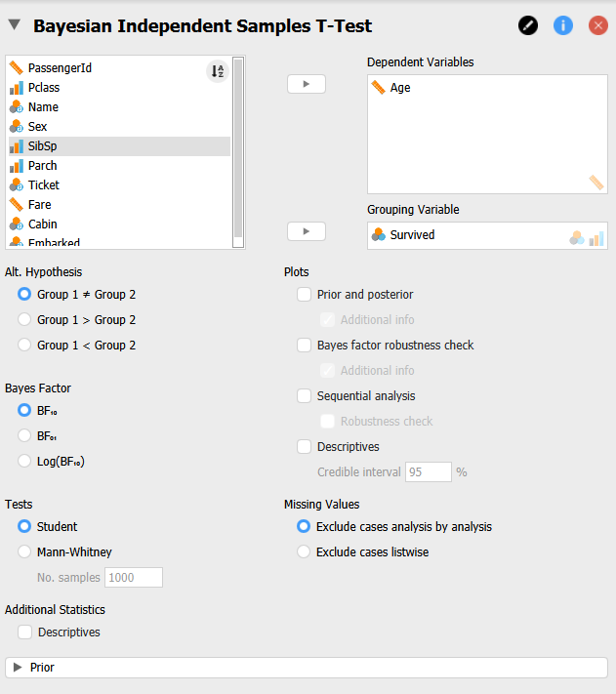
Task: Collapse the Bayesian Independent Samples T-Test panel
Action: pyautogui.click(x=15, y=25)
